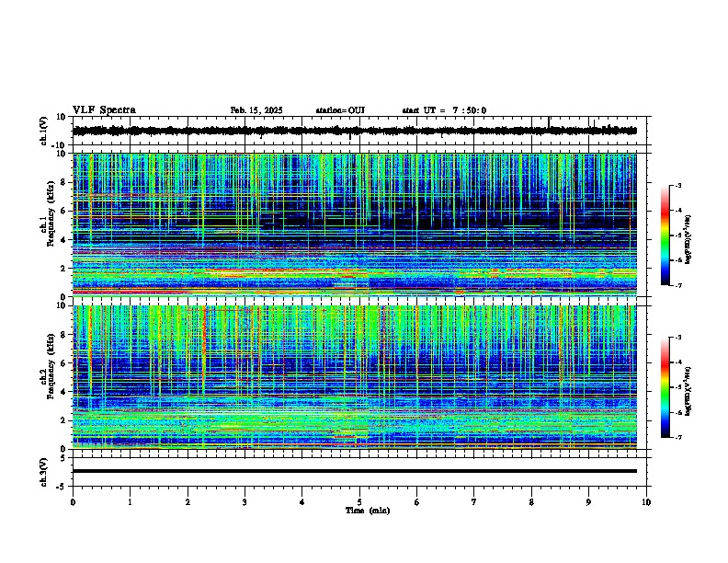Click the 8 kHz tick label on ch.1 spectrogram
This screenshot has width=728, height=563.
click(x=63, y=182)
